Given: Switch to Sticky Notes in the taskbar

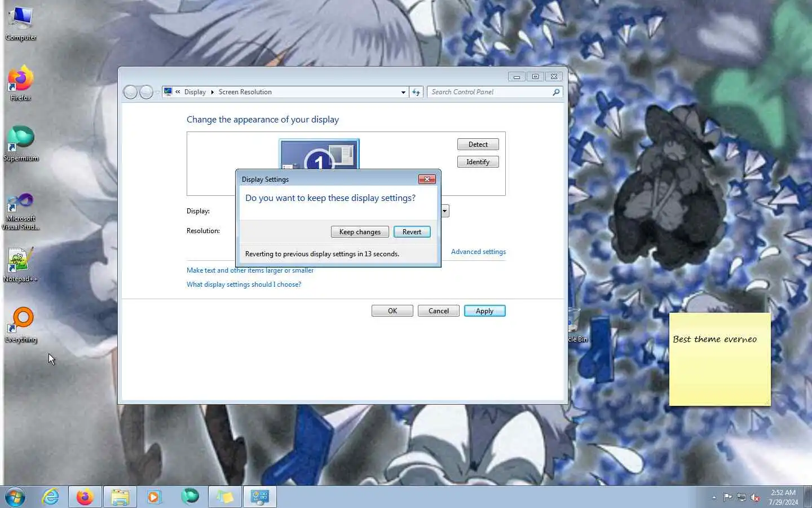Looking at the screenshot, I should pyautogui.click(x=225, y=497).
